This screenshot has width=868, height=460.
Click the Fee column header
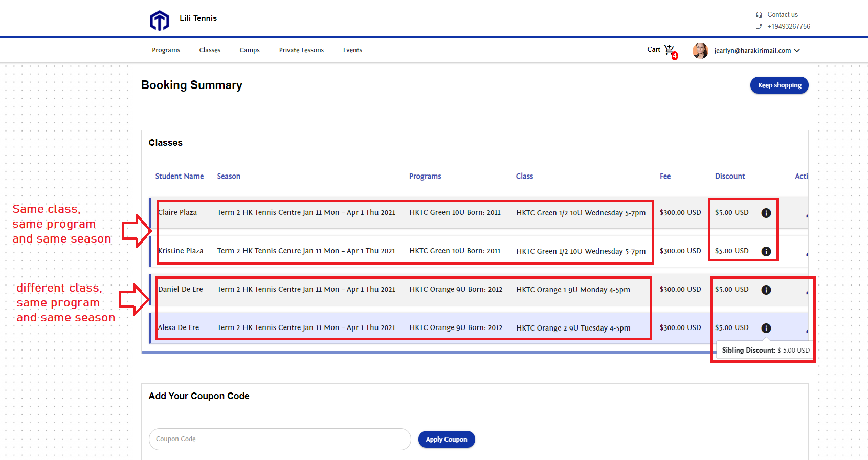(x=665, y=176)
